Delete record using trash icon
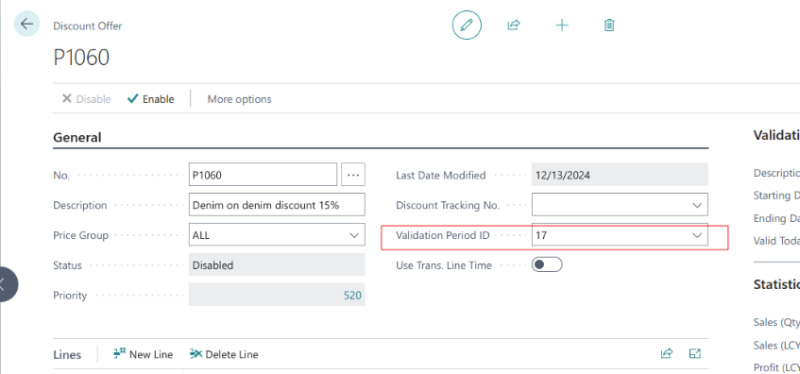The height and width of the screenshot is (374, 800). 609,25
